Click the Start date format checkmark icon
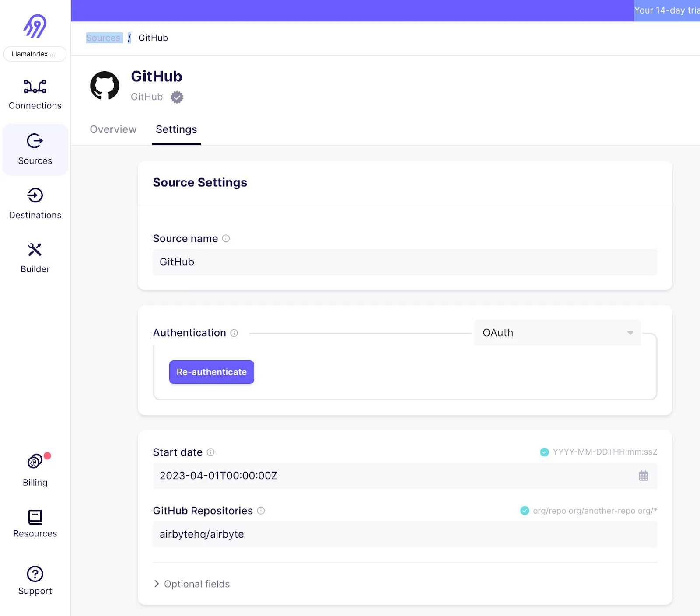Screen dimensions: 700x616 pyautogui.click(x=544, y=452)
